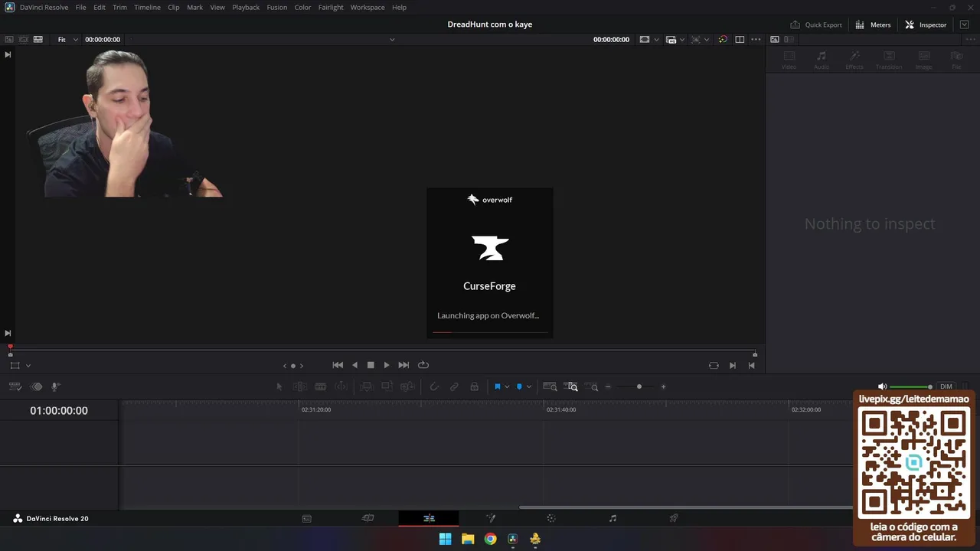980x551 pixels.
Task: Open the Edit menu
Action: [x=100, y=7]
